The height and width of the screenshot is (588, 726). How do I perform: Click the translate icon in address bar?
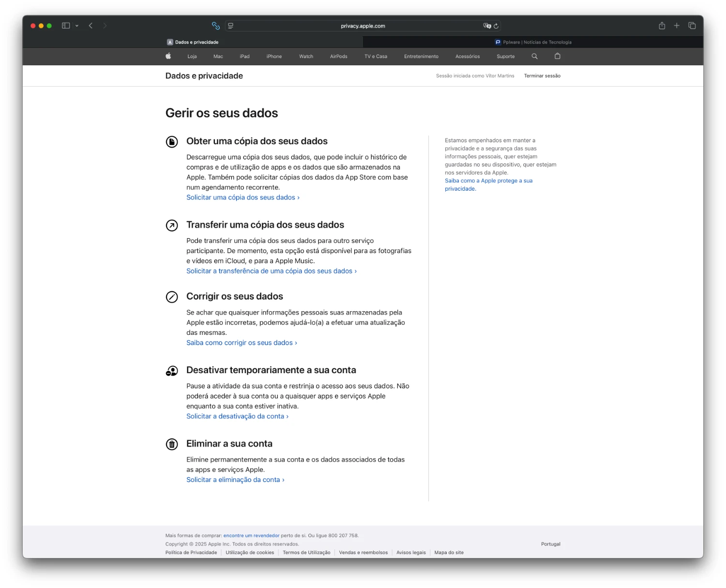[x=487, y=26]
